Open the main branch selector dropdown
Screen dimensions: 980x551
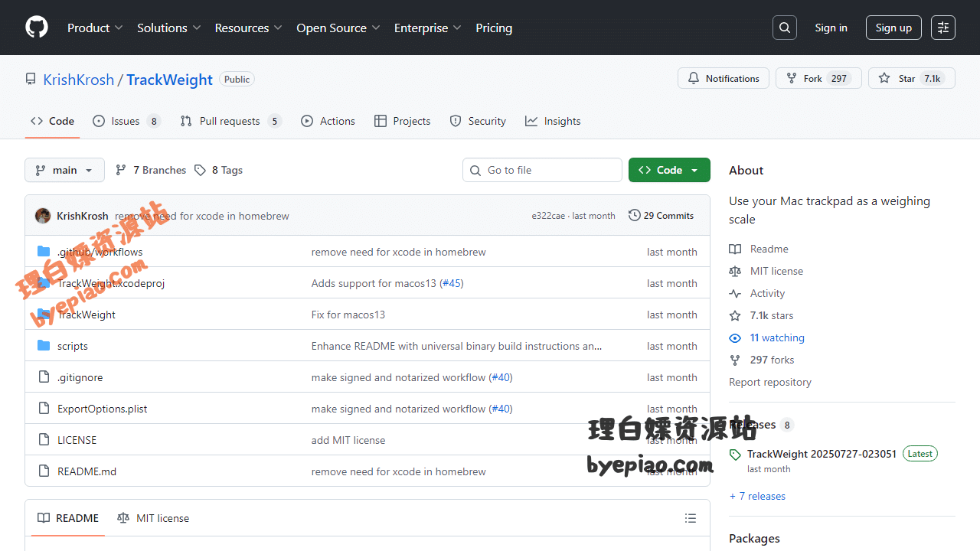click(64, 170)
